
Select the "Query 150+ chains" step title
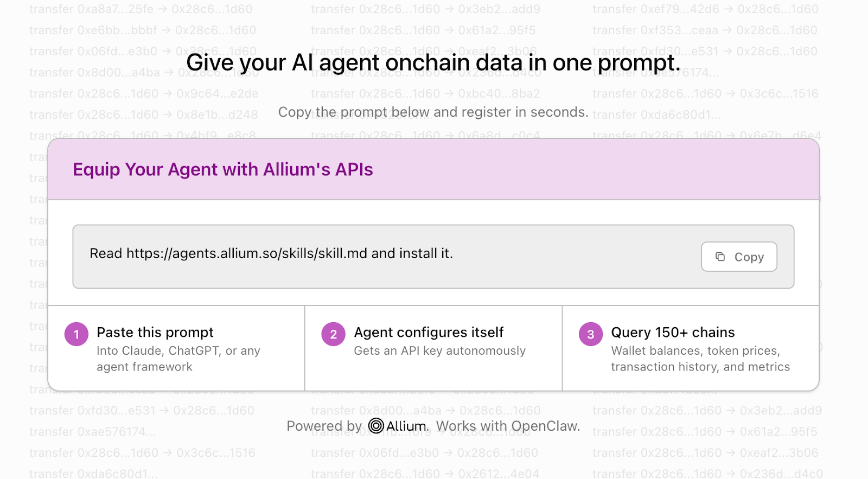click(x=673, y=332)
